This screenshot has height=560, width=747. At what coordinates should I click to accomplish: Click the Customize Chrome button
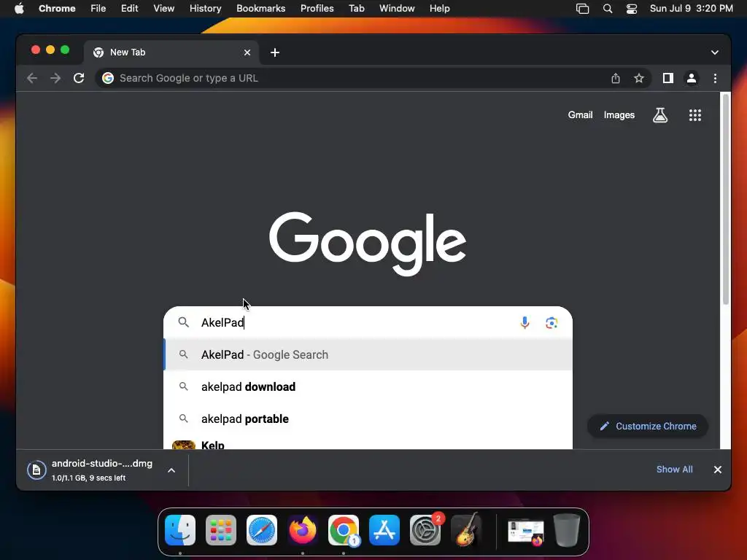pos(648,426)
